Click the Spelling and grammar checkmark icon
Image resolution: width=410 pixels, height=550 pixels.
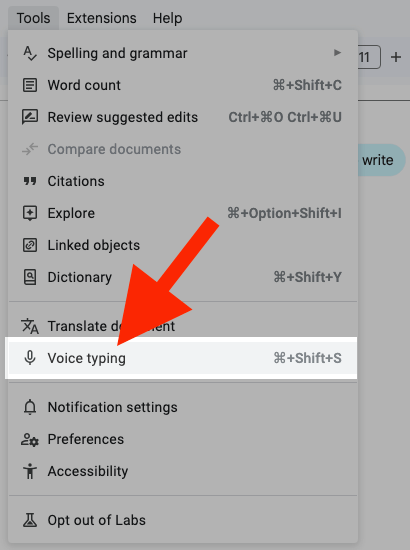click(30, 54)
